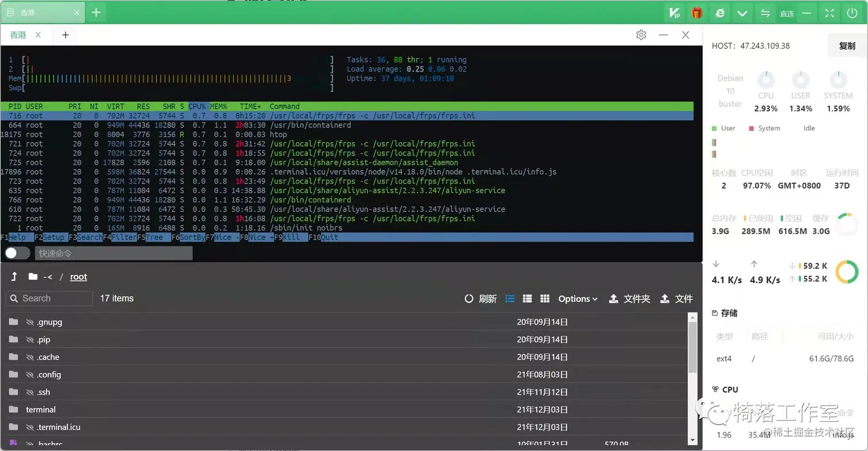
Task: Select the .config folder row
Action: pyautogui.click(x=348, y=375)
